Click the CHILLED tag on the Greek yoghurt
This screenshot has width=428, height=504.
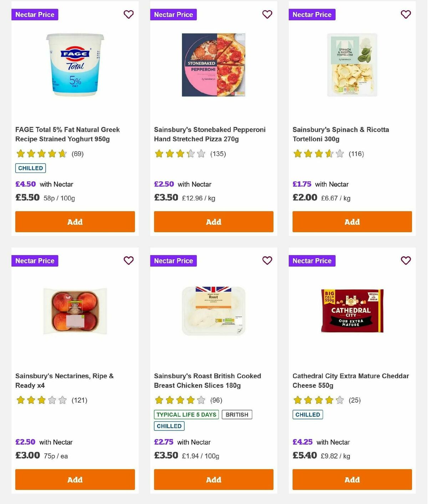30,168
